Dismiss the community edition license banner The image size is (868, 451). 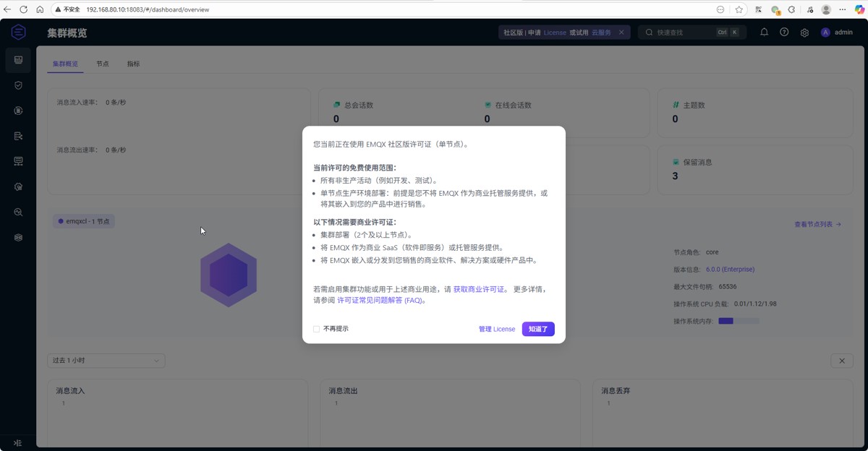(621, 33)
